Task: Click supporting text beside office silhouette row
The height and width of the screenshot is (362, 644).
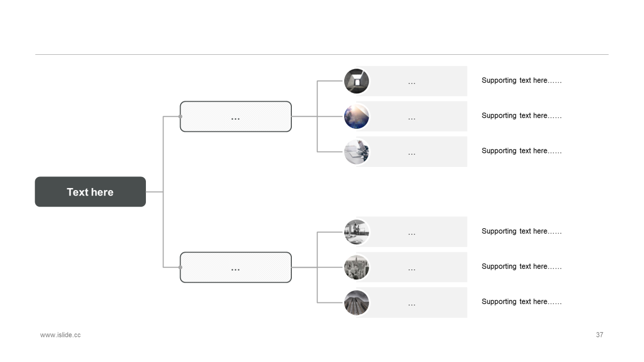Action: (x=522, y=231)
